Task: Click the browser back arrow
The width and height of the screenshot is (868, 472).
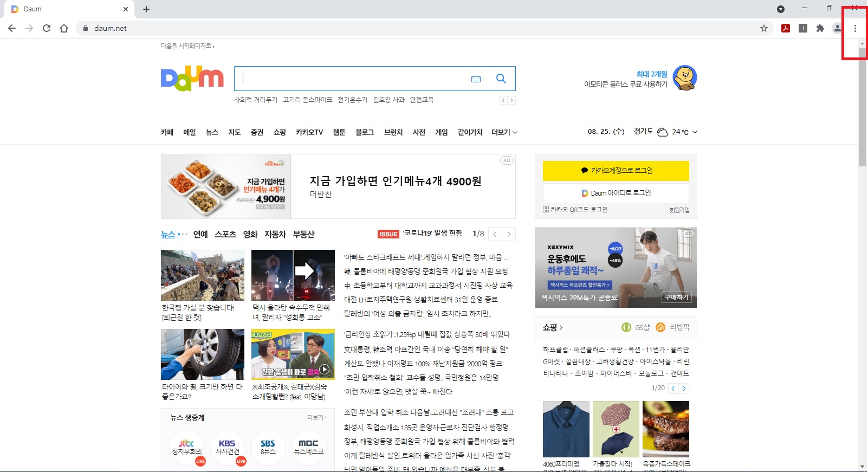Action: click(x=12, y=28)
